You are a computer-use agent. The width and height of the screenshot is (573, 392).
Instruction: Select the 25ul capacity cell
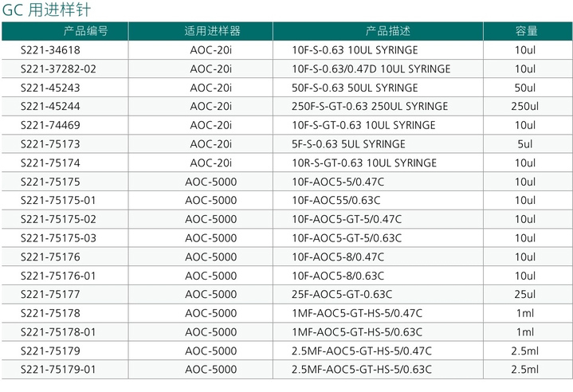pos(525,295)
